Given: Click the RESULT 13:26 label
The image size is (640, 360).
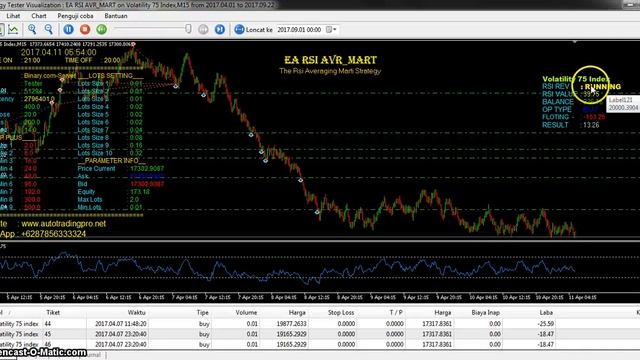Looking at the screenshot, I should [x=571, y=125].
